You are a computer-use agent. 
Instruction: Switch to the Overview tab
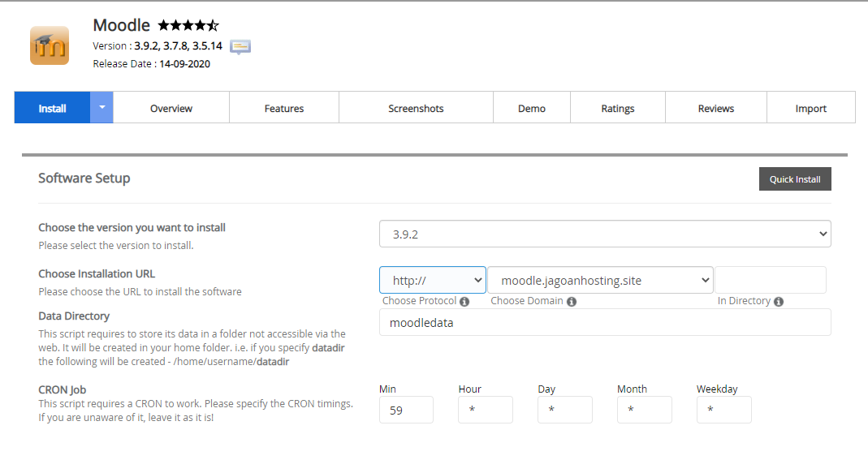click(x=171, y=107)
